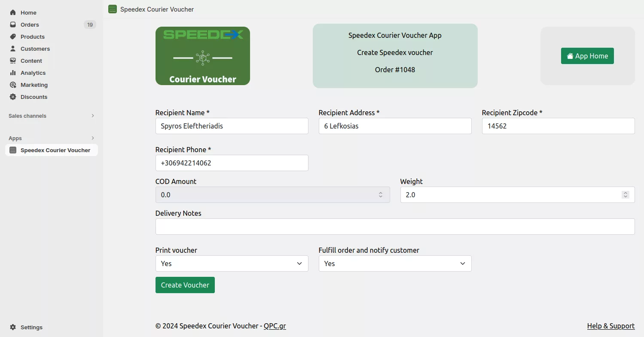Click the Delivery Notes field
644x337 pixels.
point(395,227)
